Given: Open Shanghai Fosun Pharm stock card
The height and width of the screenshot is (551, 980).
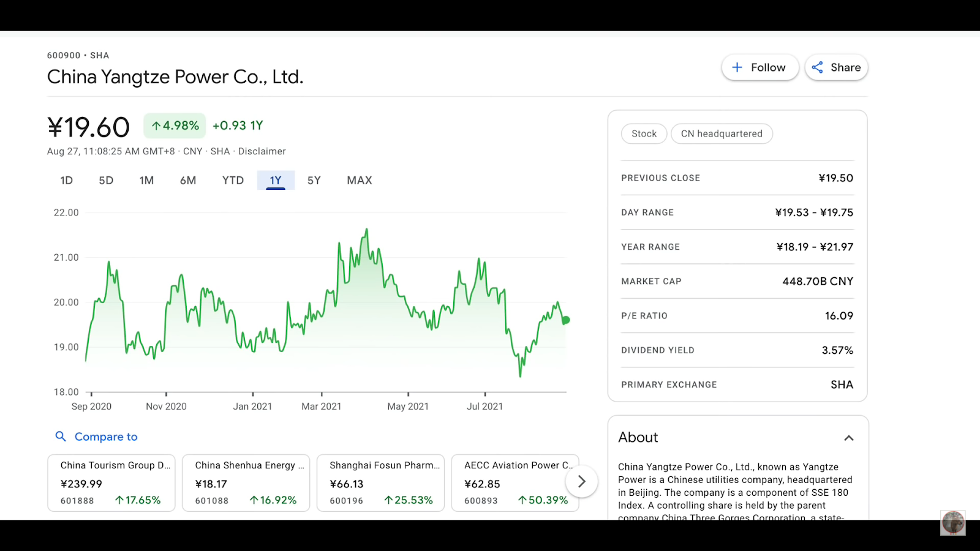Looking at the screenshot, I should click(380, 482).
